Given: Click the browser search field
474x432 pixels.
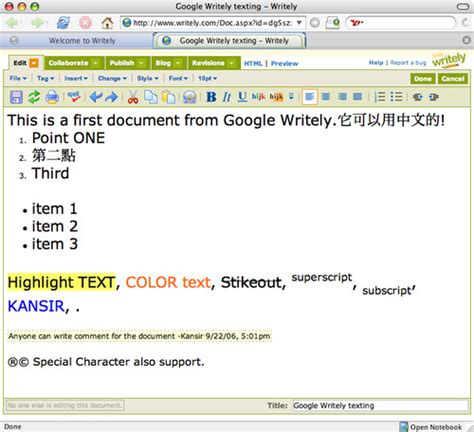Looking at the screenshot, I should pos(400,23).
